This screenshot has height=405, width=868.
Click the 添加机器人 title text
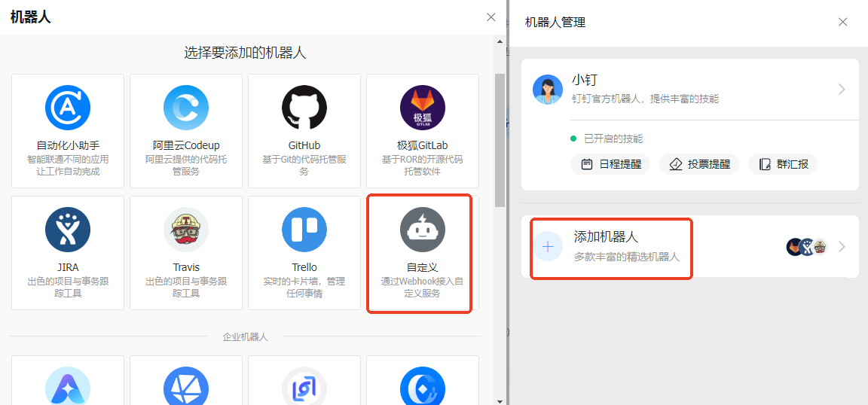(x=606, y=237)
